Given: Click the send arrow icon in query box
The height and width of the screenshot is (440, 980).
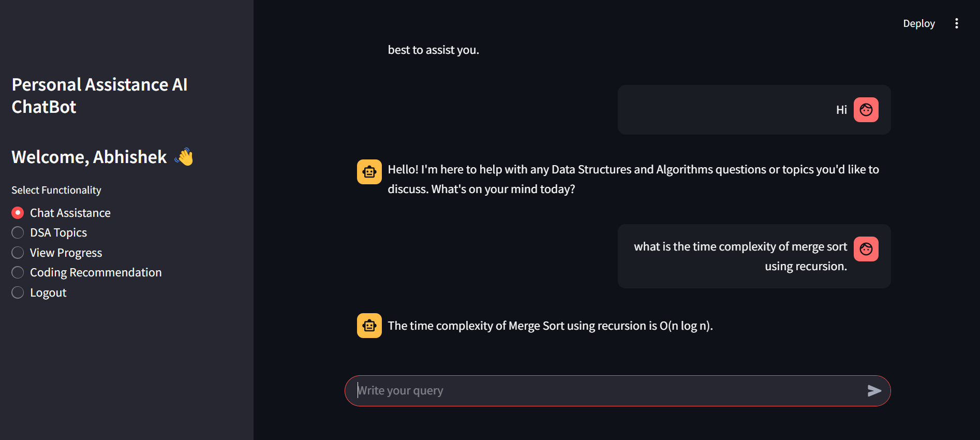Looking at the screenshot, I should [x=874, y=391].
